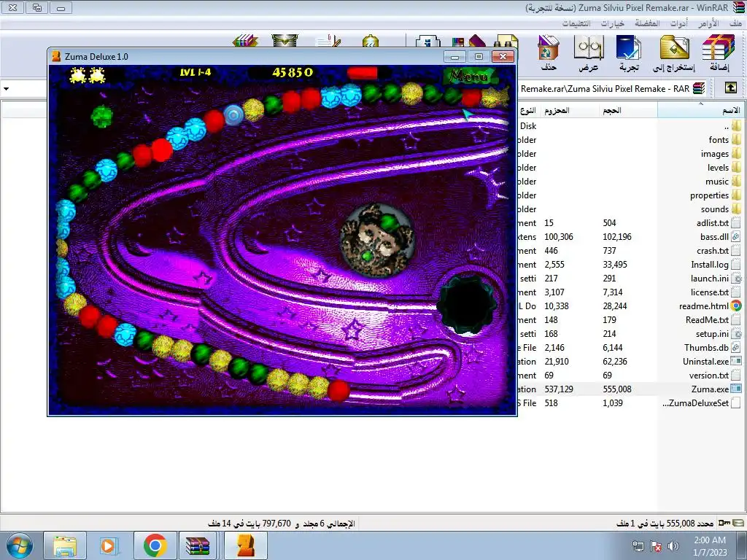This screenshot has height=560, width=747.
Task: Click the Add (إضافة) toolbar icon in WinRAR
Action: click(x=719, y=52)
